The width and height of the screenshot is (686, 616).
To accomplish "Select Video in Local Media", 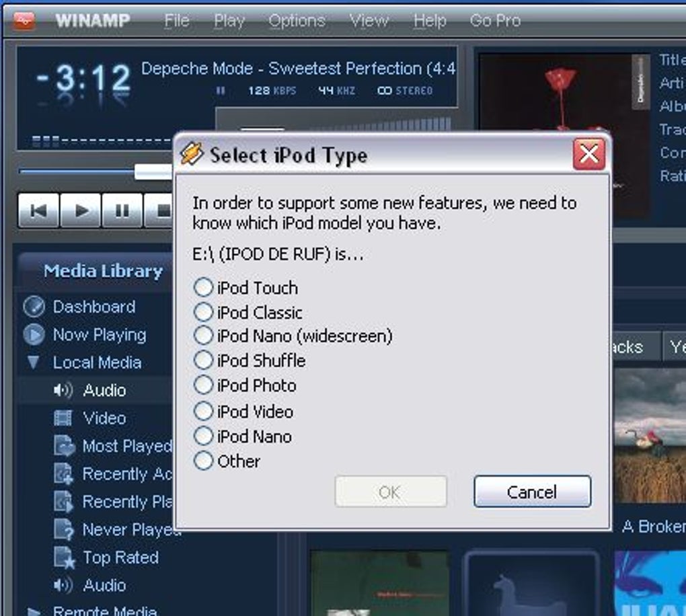I will click(x=104, y=418).
